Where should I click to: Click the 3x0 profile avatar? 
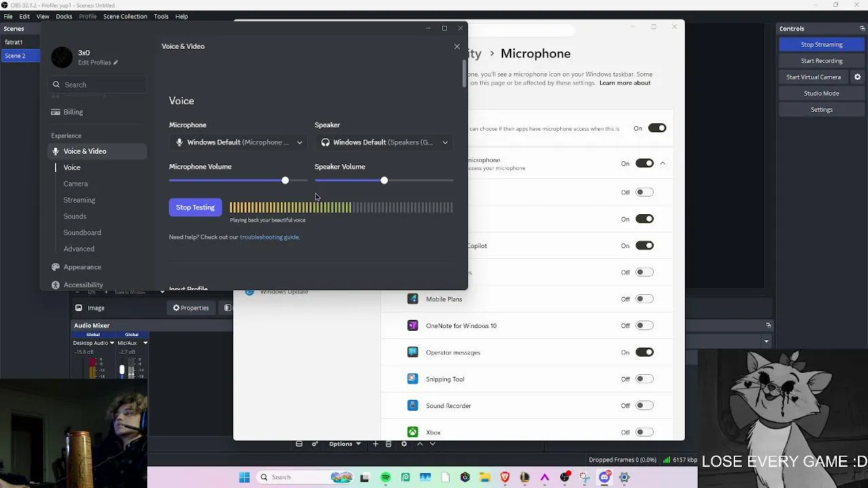click(62, 58)
